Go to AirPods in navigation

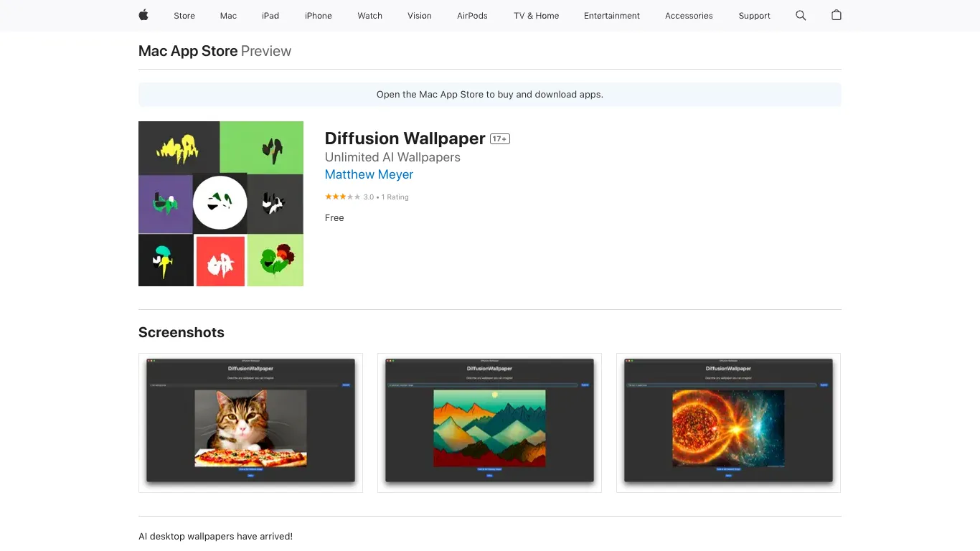point(472,16)
